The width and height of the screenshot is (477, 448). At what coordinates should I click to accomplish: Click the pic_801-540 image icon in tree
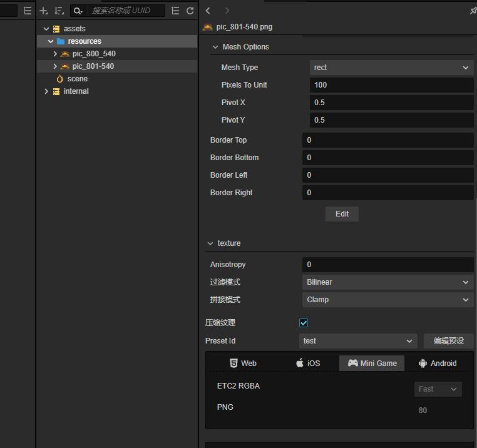(x=65, y=66)
